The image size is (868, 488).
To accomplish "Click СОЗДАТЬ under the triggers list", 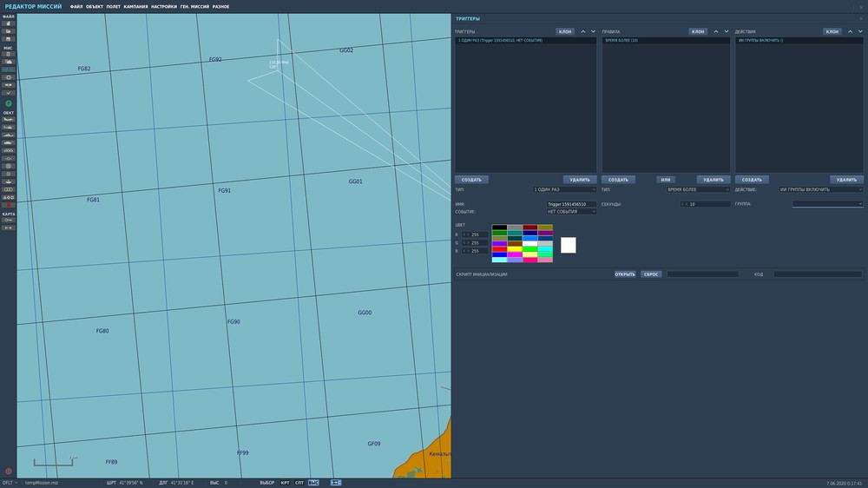I will 471,180.
